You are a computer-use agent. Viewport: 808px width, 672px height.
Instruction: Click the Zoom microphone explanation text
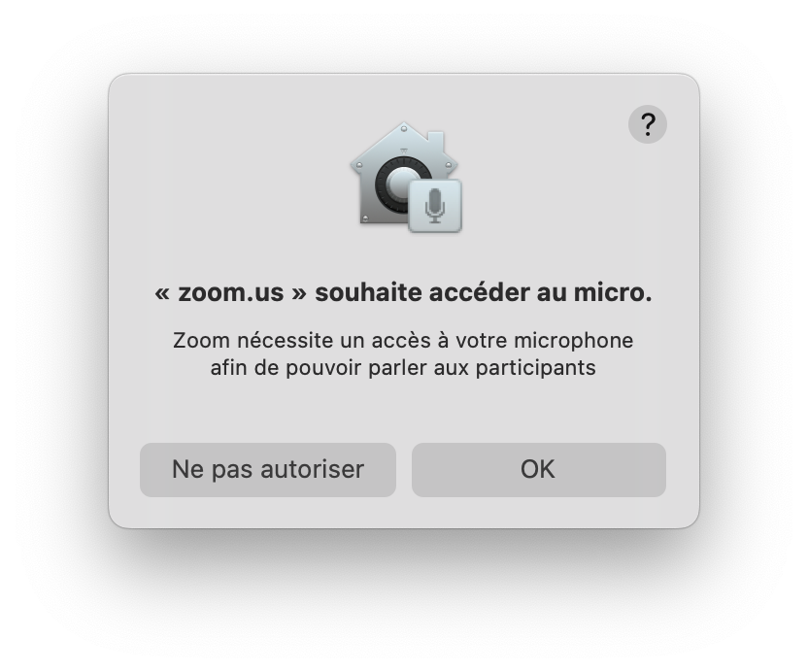tap(403, 354)
